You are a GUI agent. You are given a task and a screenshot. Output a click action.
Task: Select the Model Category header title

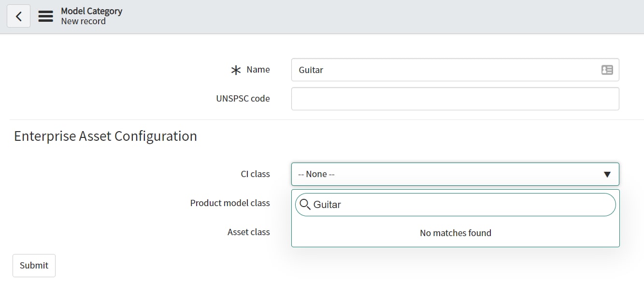click(x=91, y=11)
